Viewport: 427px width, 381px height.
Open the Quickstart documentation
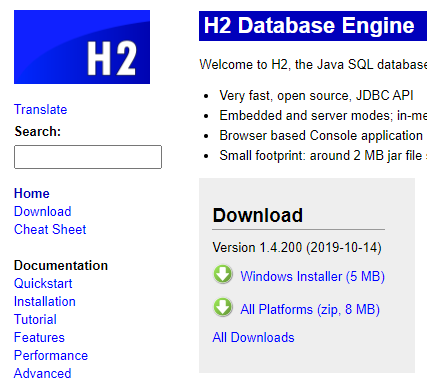click(x=43, y=283)
